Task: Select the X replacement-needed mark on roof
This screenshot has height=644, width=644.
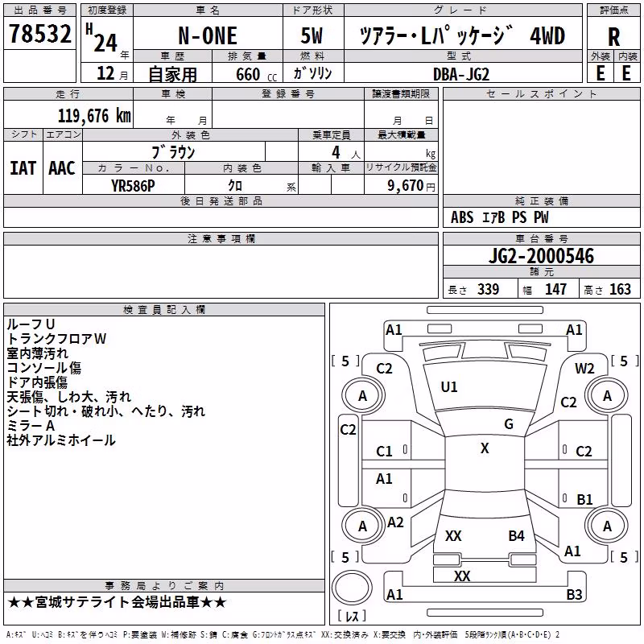Action: point(485,448)
